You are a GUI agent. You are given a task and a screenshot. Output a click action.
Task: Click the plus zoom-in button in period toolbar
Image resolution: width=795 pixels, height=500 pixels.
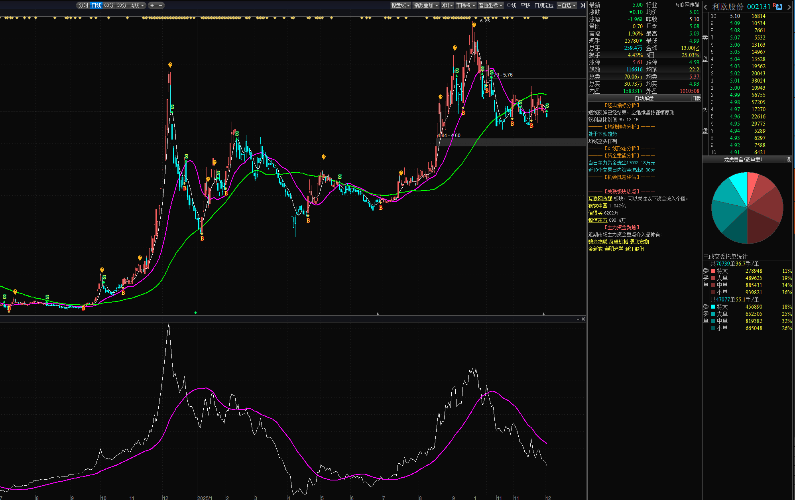point(154,5)
